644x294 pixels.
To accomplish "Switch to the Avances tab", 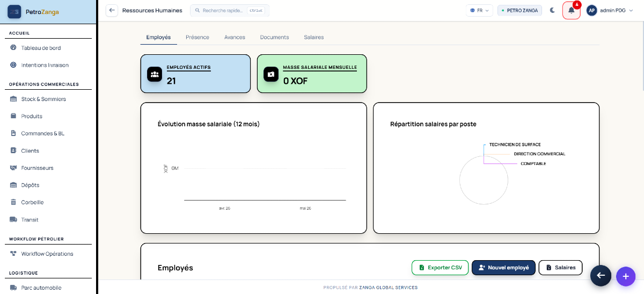I will click(x=235, y=37).
